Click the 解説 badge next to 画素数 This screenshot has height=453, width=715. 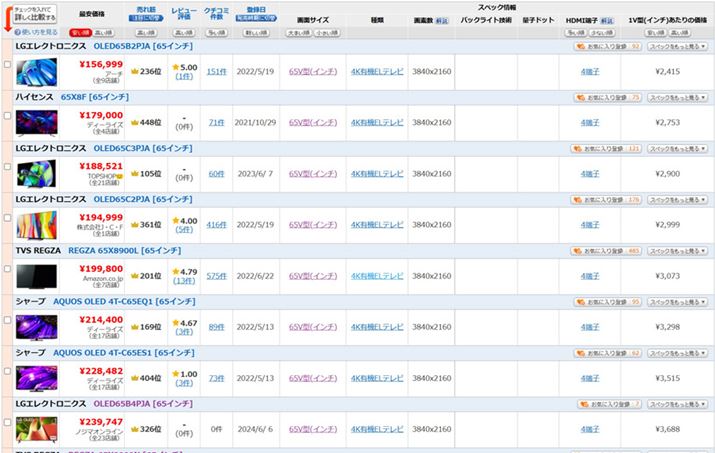click(x=441, y=20)
